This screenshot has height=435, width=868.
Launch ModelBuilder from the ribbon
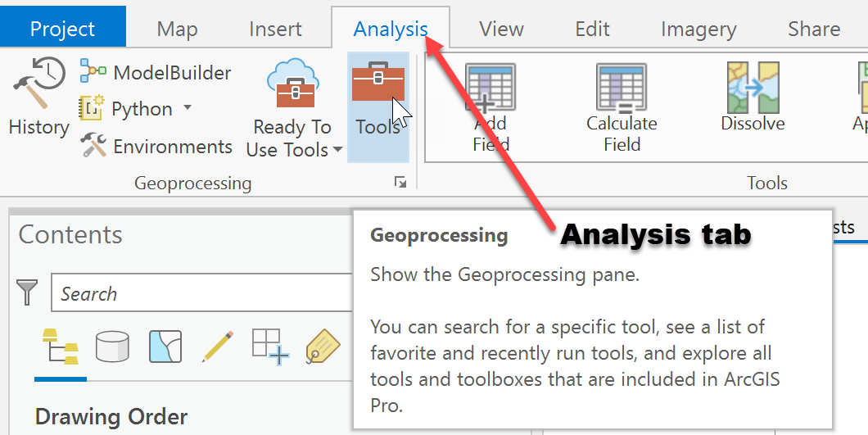coord(156,73)
